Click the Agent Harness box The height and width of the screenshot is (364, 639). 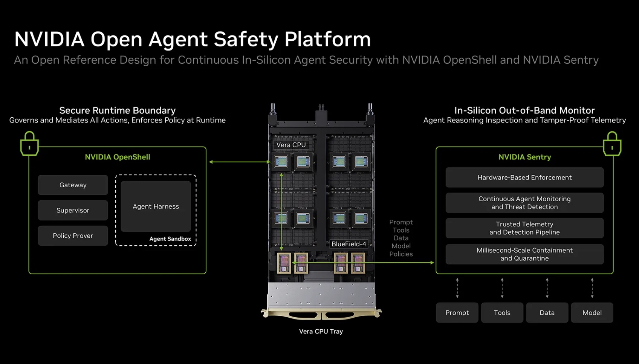156,206
